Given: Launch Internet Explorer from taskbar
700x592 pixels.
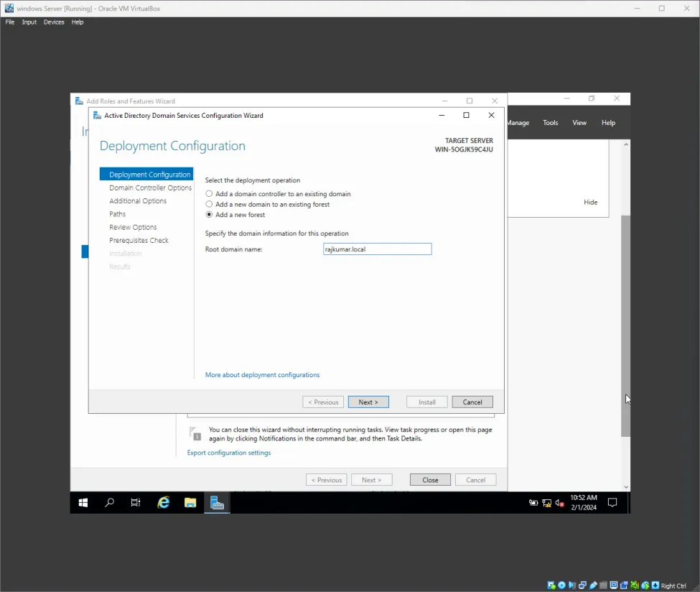Looking at the screenshot, I should 164,503.
